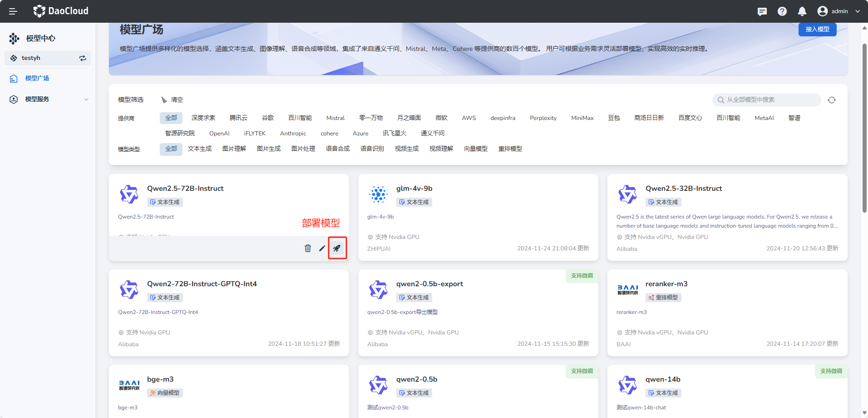
Task: Filter model type by 向量模型
Action: [476, 149]
